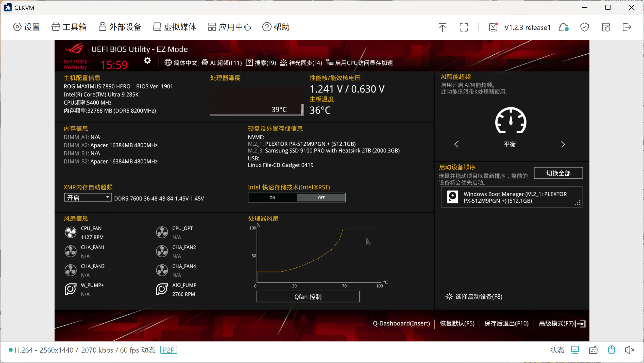Click left chevron in AI overclocking panel

[456, 144]
